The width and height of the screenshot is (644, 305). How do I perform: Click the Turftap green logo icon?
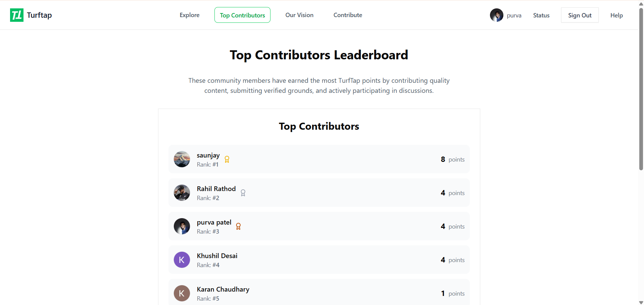pos(17,15)
